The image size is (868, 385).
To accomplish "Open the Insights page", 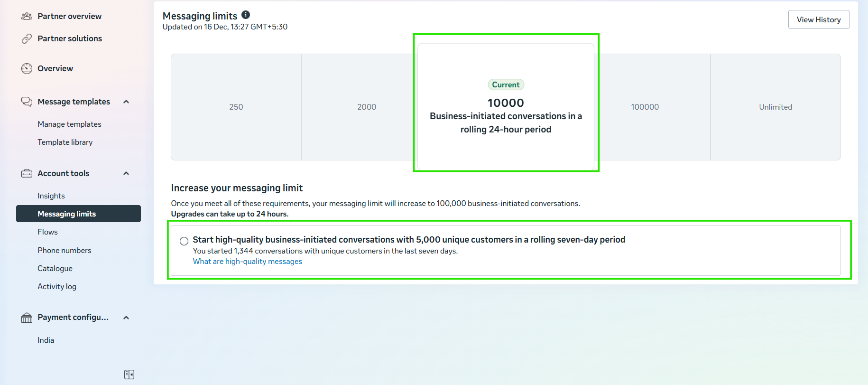I will pyautogui.click(x=51, y=195).
